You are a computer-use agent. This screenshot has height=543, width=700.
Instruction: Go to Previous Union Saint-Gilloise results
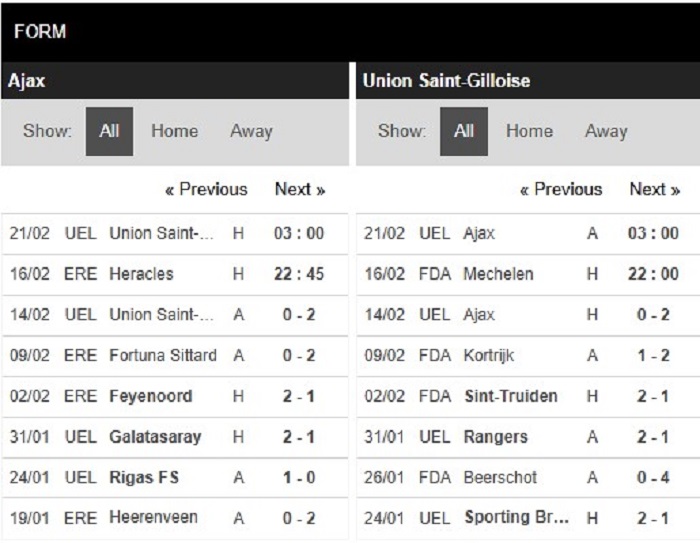(x=561, y=189)
